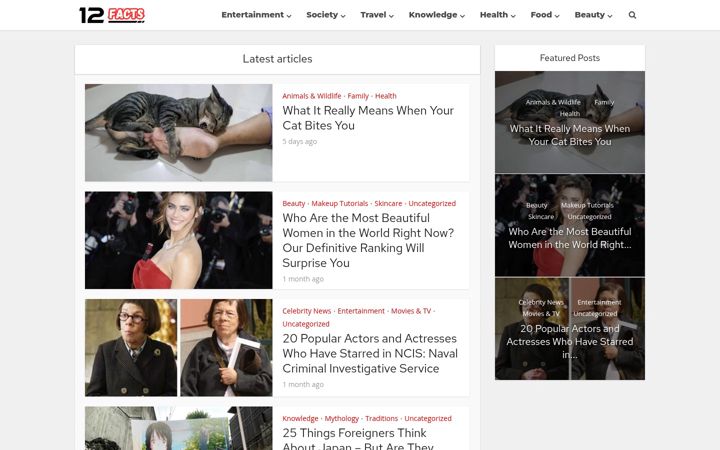The width and height of the screenshot is (720, 450).
Task: Click Uncategorized tag on Japan article
Action: [428, 418]
